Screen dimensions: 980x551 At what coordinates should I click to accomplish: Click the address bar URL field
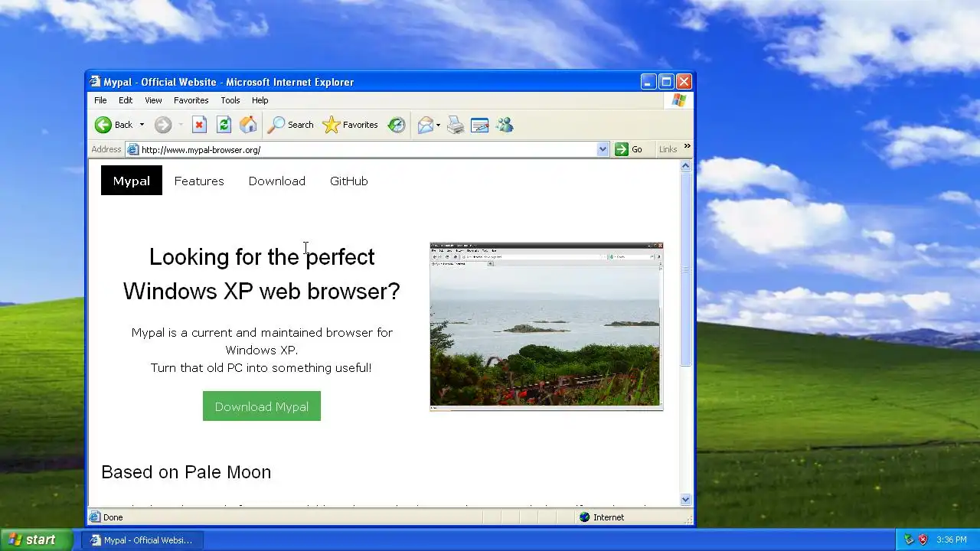tap(367, 149)
